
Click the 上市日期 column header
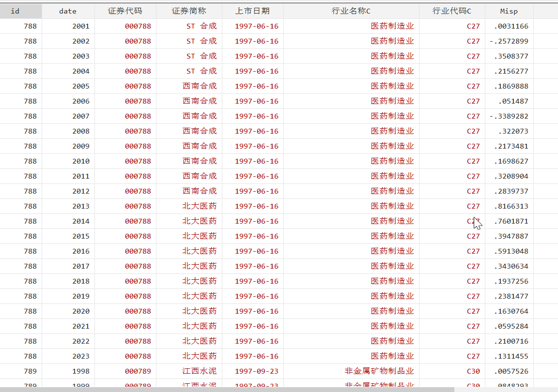(x=252, y=11)
